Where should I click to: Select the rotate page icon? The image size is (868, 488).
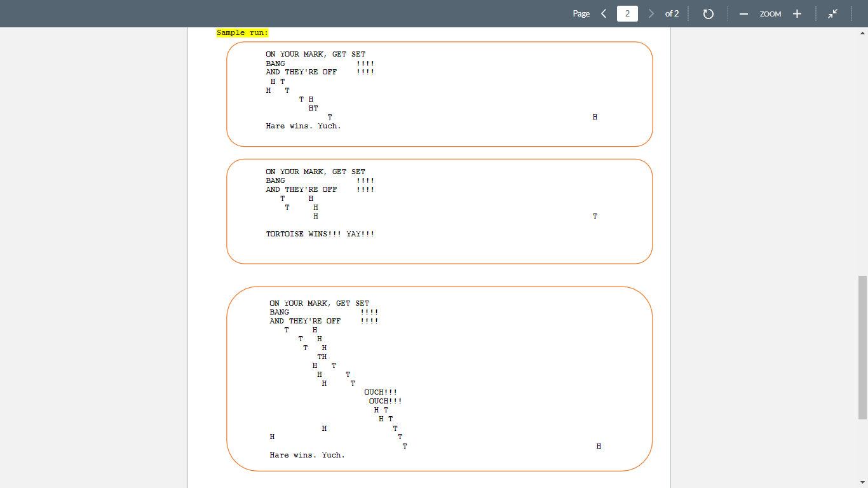[x=708, y=13]
